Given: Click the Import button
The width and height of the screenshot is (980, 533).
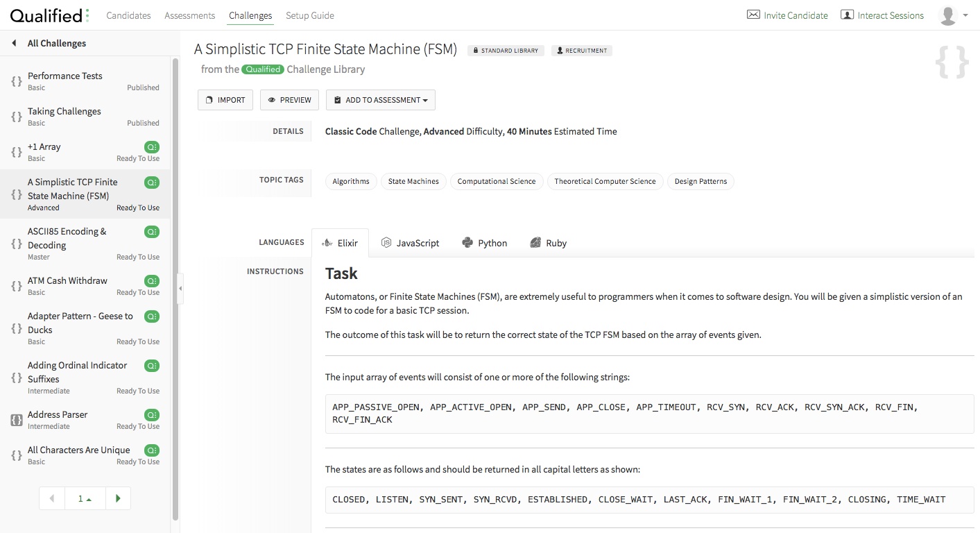Looking at the screenshot, I should pyautogui.click(x=225, y=100).
